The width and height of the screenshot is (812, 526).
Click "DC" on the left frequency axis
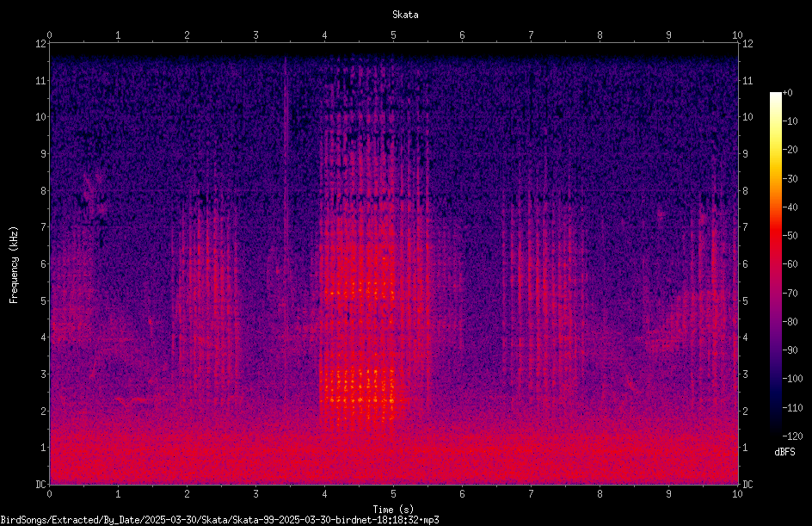[40, 485]
